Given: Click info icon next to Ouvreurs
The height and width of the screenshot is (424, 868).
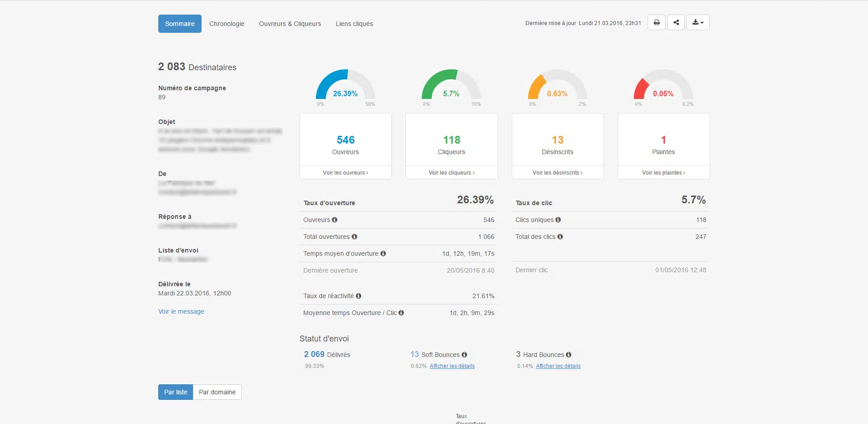Looking at the screenshot, I should (335, 220).
